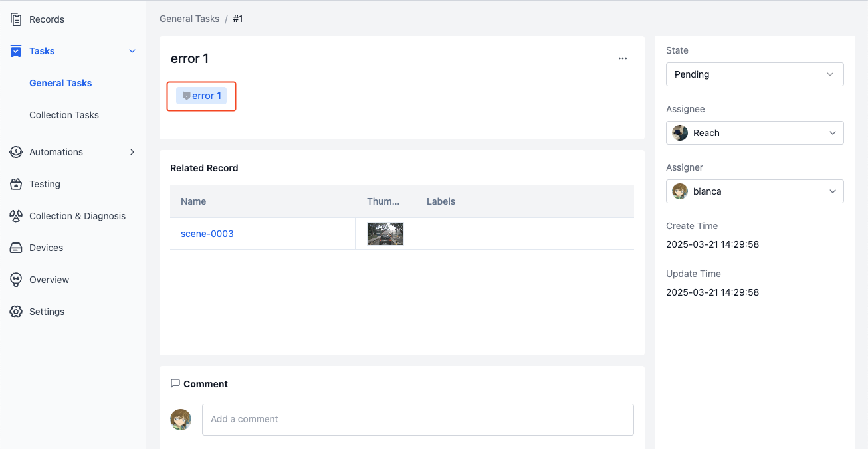Open Testing in the sidebar
This screenshot has width=868, height=449.
coord(45,184)
